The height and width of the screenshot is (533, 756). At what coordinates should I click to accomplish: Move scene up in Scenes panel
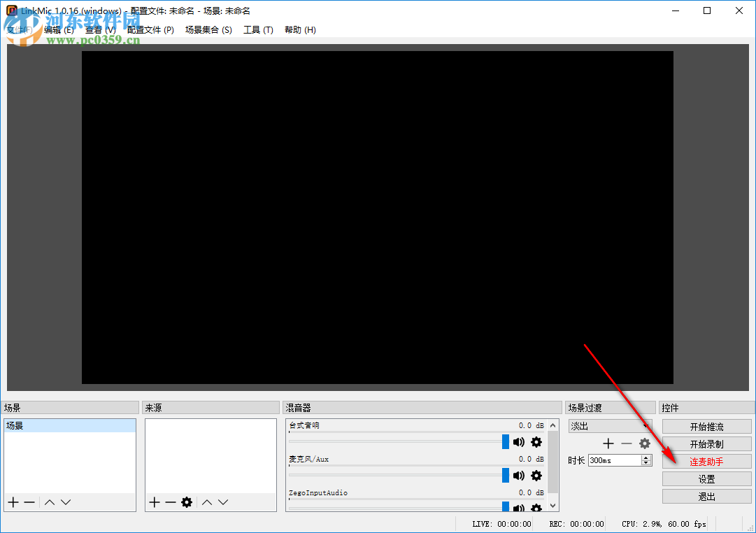tap(50, 502)
